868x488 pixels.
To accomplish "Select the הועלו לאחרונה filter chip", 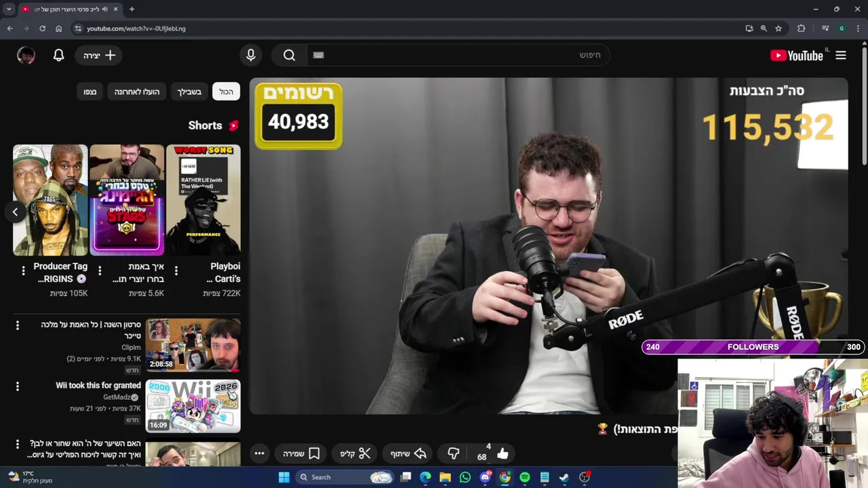I will click(x=136, y=91).
